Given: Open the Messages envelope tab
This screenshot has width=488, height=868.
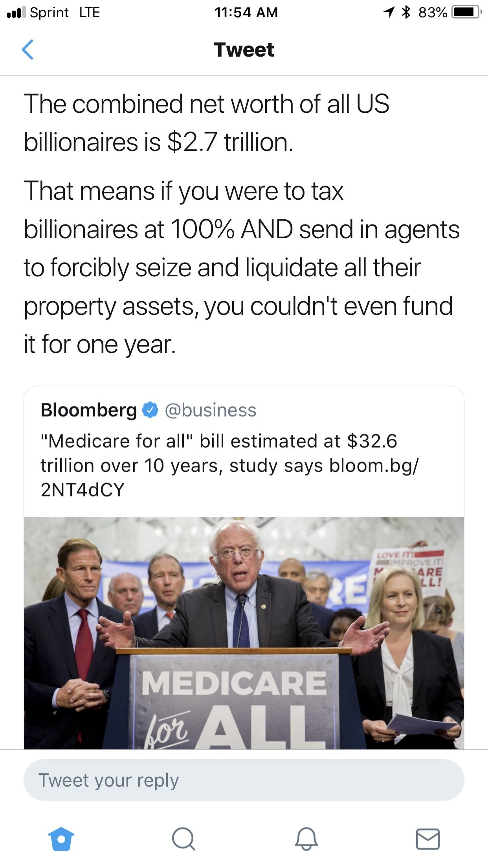Looking at the screenshot, I should 427,839.
